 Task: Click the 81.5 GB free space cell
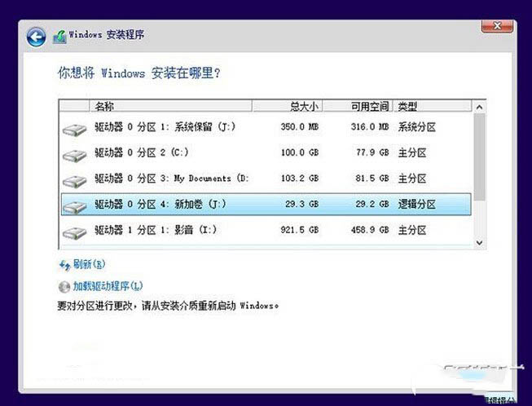coord(372,179)
